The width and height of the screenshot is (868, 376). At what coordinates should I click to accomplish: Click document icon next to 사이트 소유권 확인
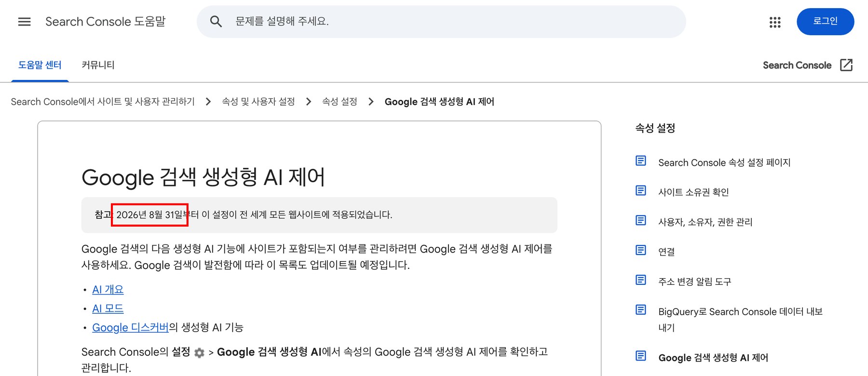[x=641, y=190]
